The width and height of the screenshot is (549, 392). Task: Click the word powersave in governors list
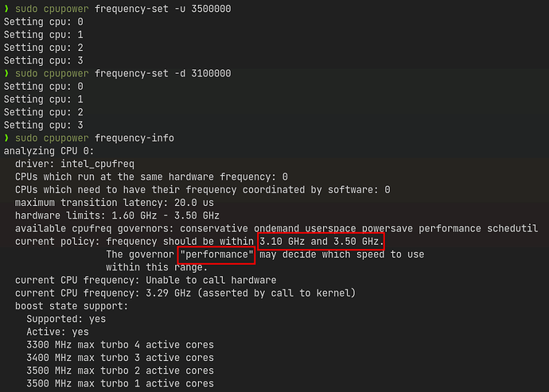pos(387,228)
